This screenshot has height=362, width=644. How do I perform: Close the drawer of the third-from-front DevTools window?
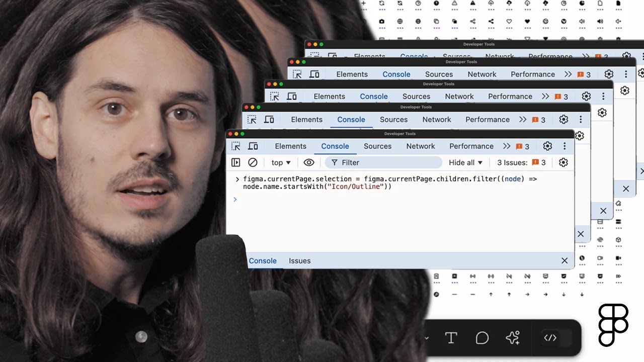tap(603, 211)
